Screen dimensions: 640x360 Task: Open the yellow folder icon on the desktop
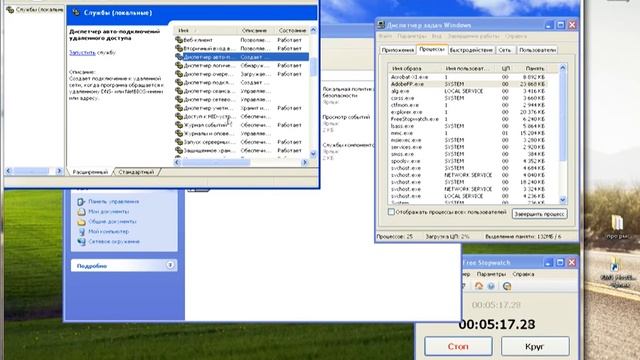[x=617, y=223]
